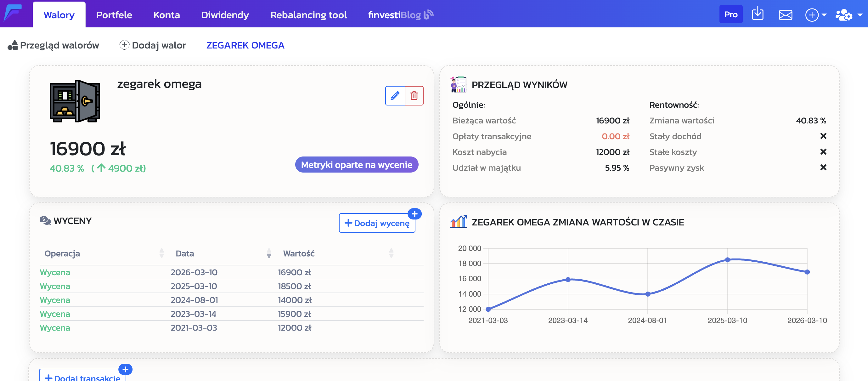The image size is (868, 381).
Task: Open the envelope messages icon
Action: 786,15
